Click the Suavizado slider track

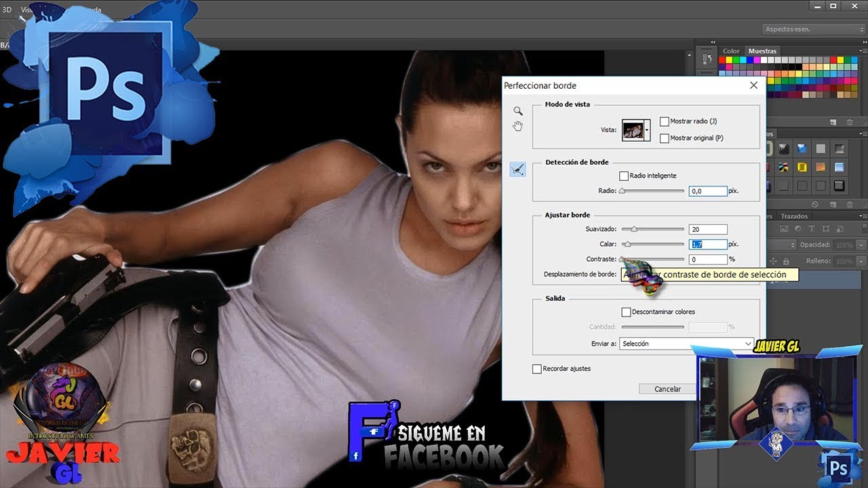pyautogui.click(x=652, y=230)
